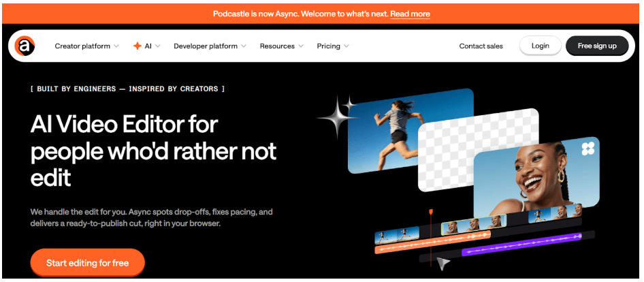644x282 pixels.
Task: Expand the Pricing menu
Action: (x=333, y=46)
